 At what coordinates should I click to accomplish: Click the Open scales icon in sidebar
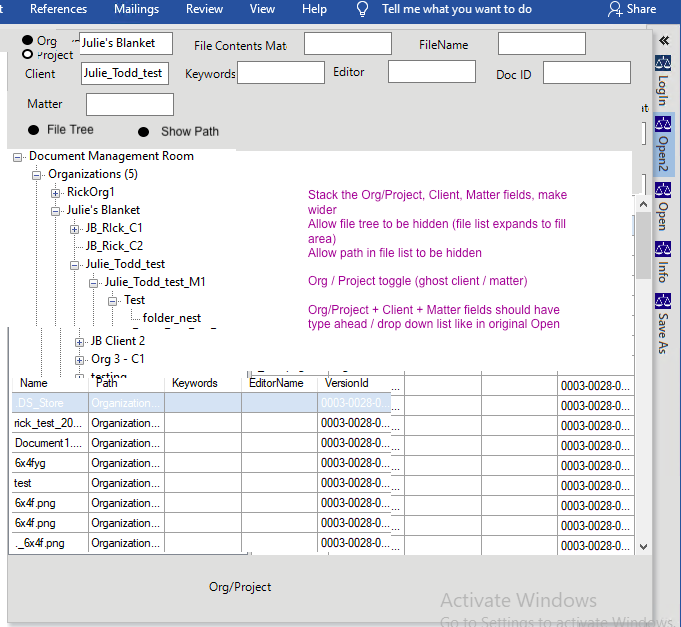(x=663, y=190)
